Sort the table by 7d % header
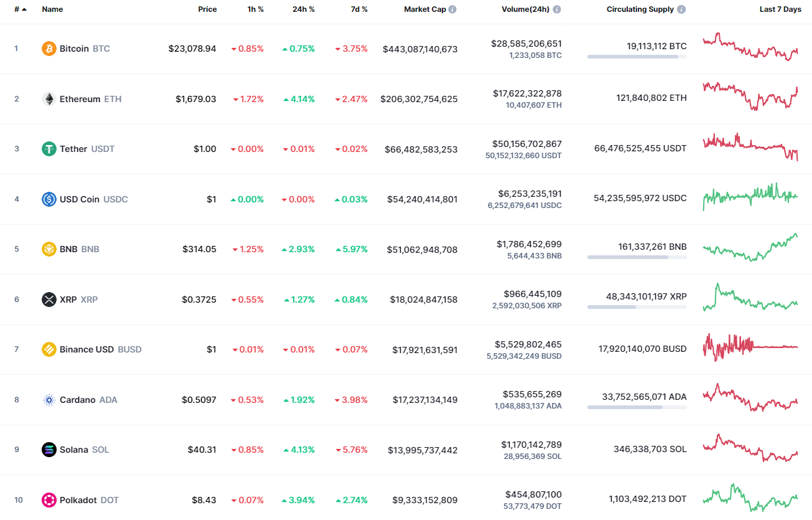Screen dimensions: 812x520 [x=358, y=9]
